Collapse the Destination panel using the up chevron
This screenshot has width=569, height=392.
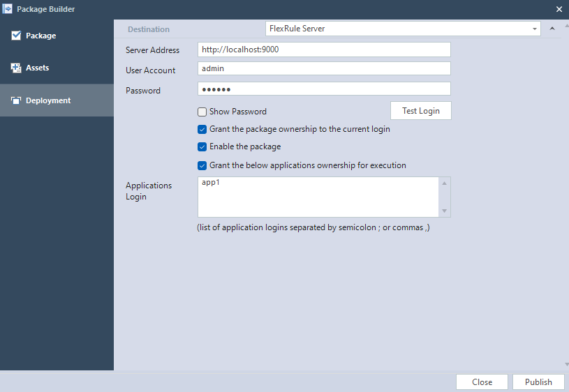click(552, 29)
